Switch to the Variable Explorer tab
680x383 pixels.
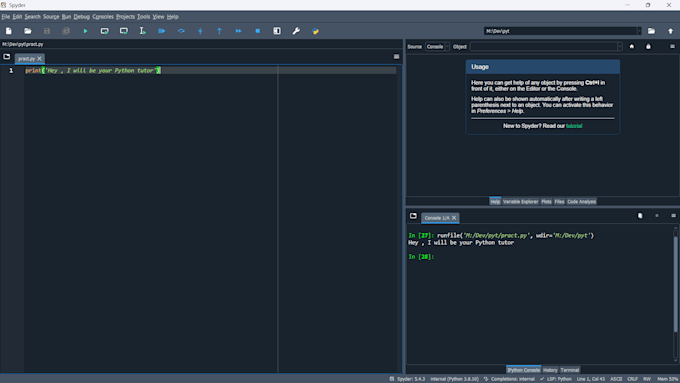(x=520, y=201)
